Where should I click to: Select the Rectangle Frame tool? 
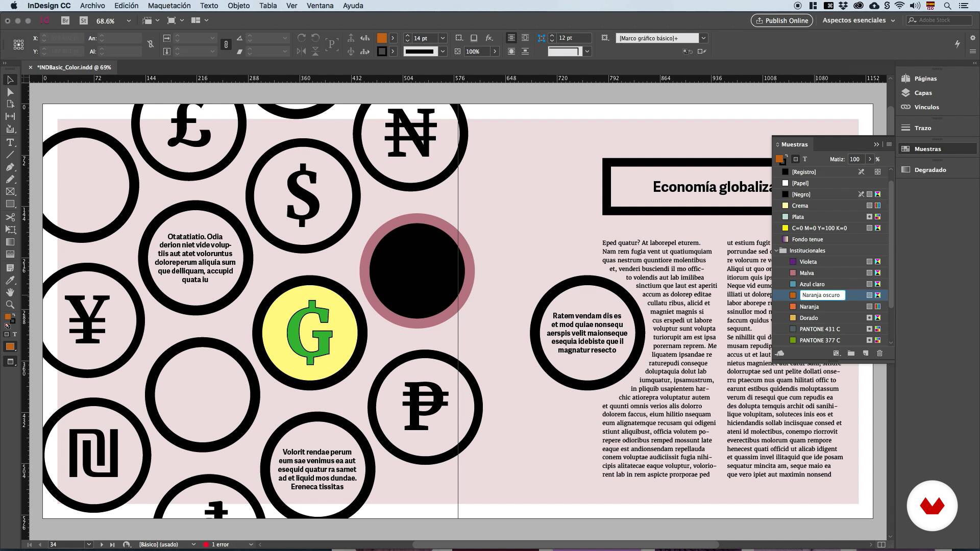point(10,192)
